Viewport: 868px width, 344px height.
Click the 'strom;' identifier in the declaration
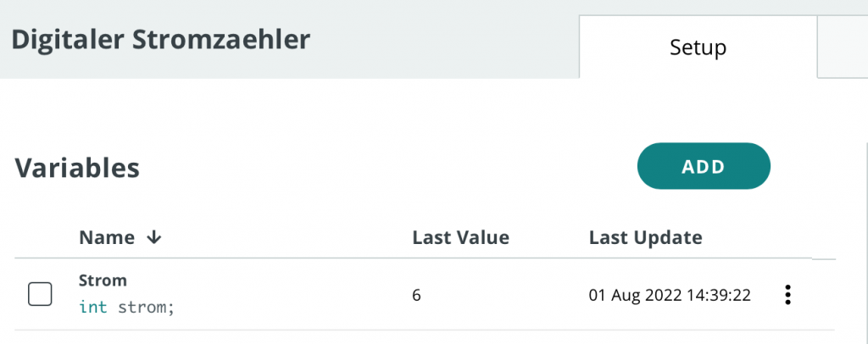(x=146, y=308)
